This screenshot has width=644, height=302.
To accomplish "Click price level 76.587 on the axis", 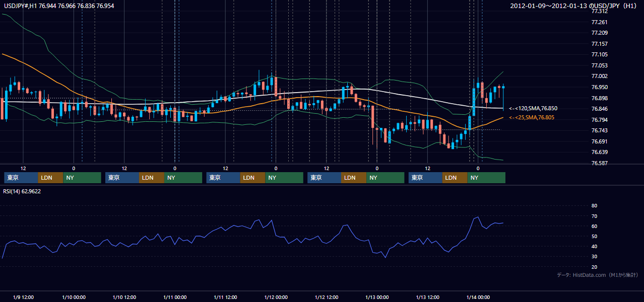I will [x=599, y=163].
